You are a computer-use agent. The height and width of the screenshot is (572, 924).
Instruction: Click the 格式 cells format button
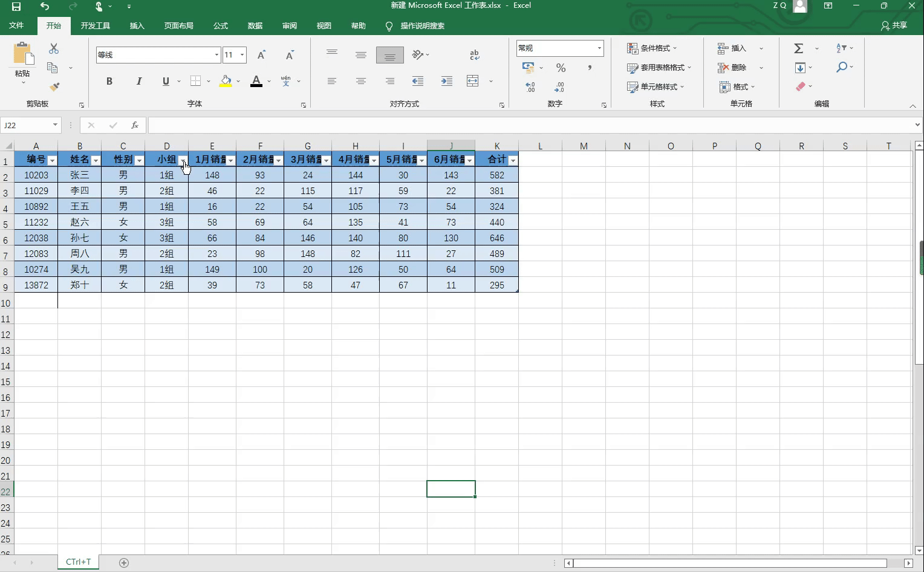[x=737, y=87]
